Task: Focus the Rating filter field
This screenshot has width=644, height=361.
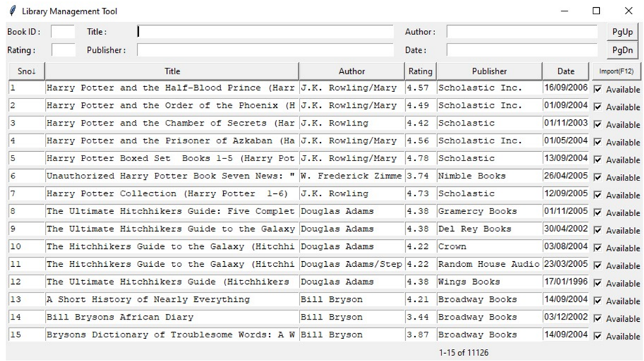Action: tap(63, 50)
